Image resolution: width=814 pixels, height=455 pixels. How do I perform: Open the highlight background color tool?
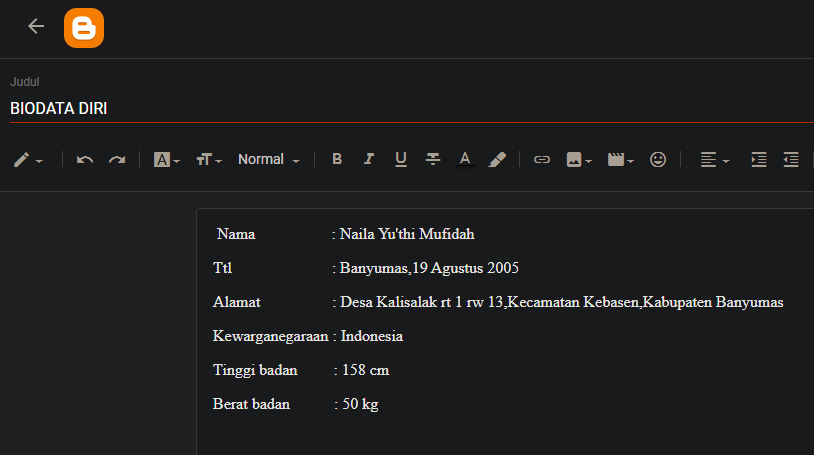(497, 159)
